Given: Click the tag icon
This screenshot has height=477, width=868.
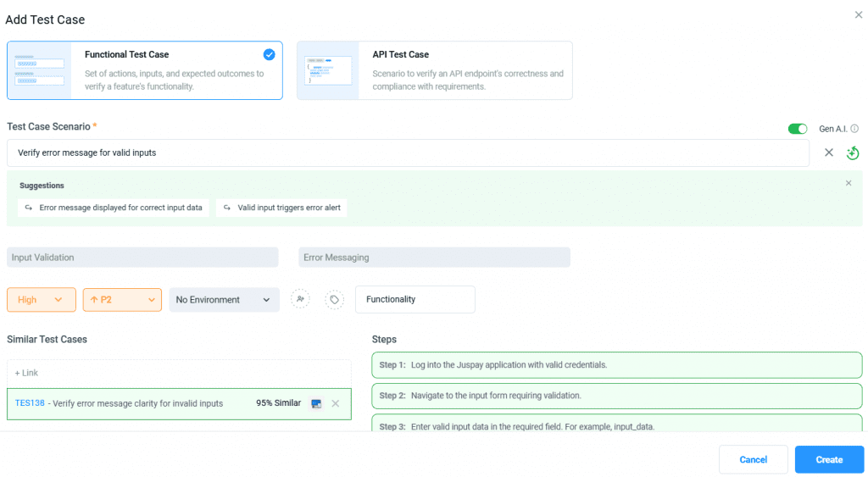Looking at the screenshot, I should (x=335, y=299).
